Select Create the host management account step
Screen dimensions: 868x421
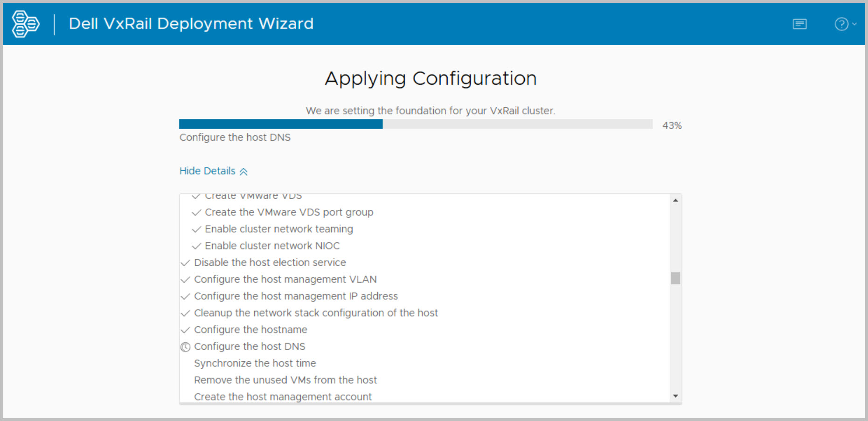tap(283, 397)
